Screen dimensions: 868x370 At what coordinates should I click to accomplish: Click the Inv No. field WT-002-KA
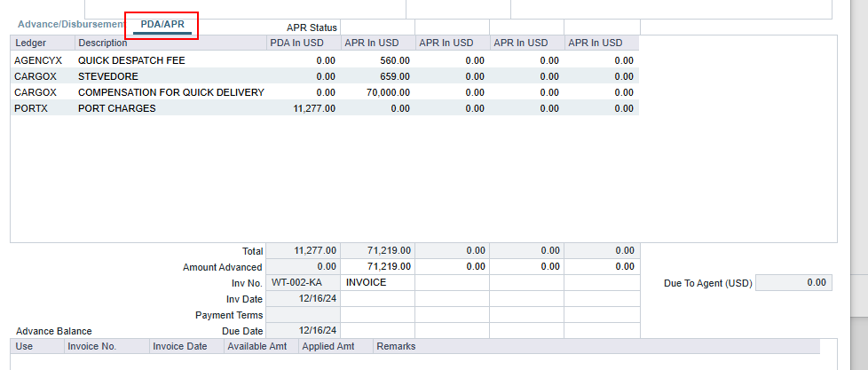[x=303, y=283]
